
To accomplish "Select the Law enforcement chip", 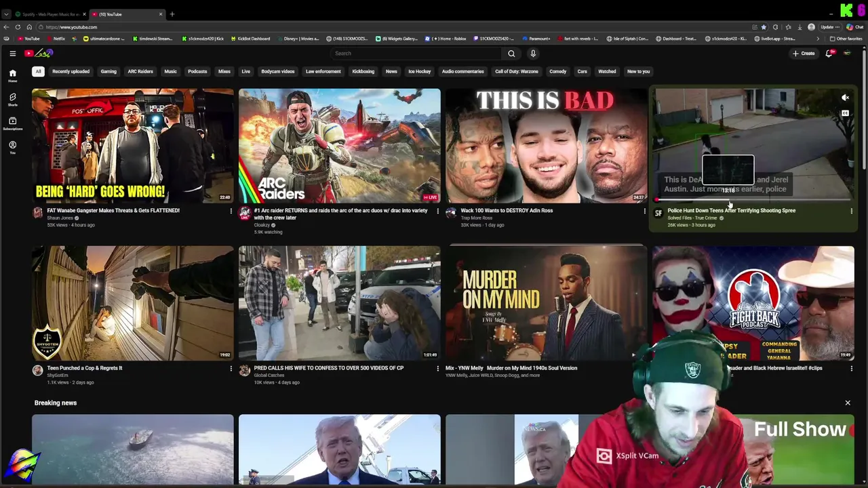I will click(x=323, y=71).
